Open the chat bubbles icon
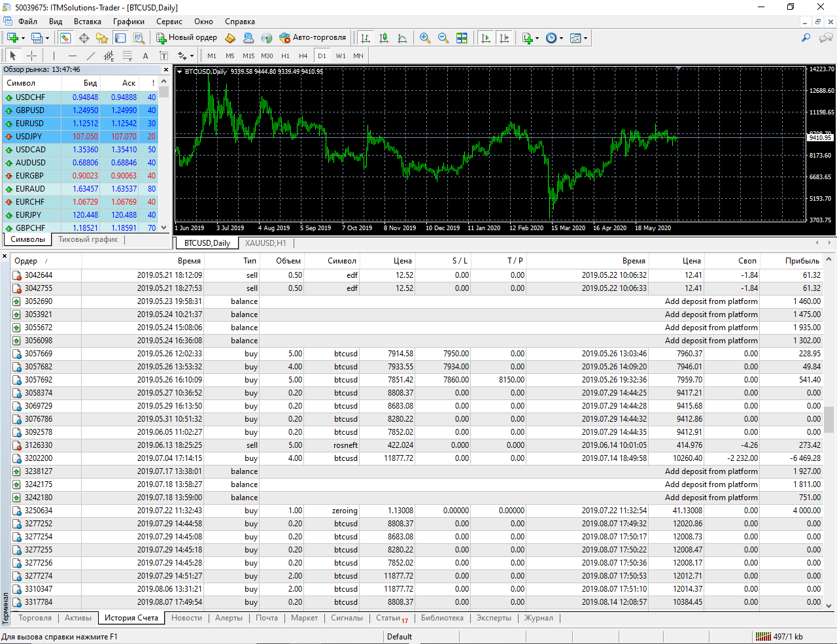 pyautogui.click(x=826, y=38)
